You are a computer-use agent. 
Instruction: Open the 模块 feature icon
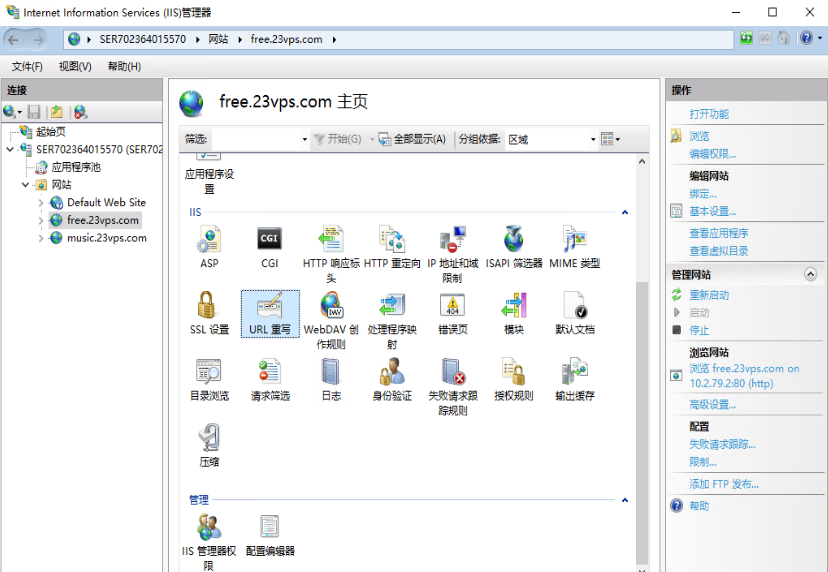[514, 313]
